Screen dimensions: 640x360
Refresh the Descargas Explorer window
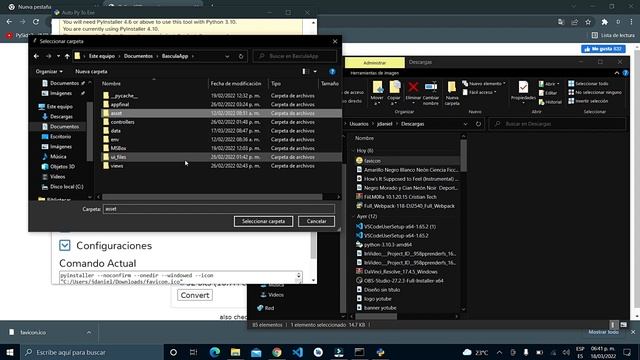click(x=478, y=124)
